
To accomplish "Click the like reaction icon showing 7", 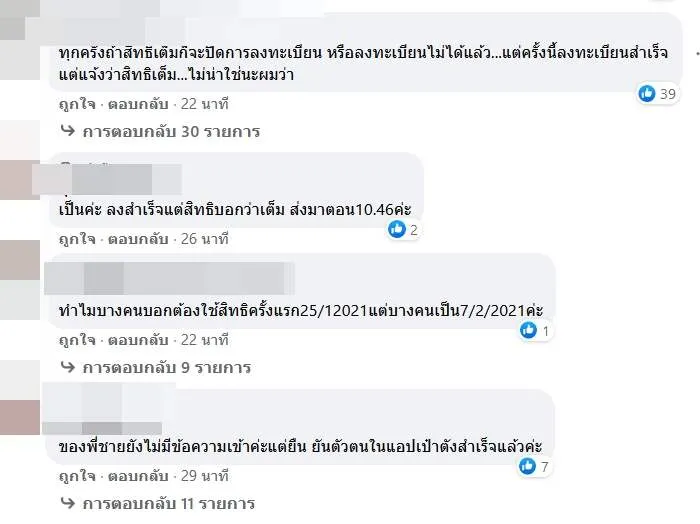I will point(528,466).
